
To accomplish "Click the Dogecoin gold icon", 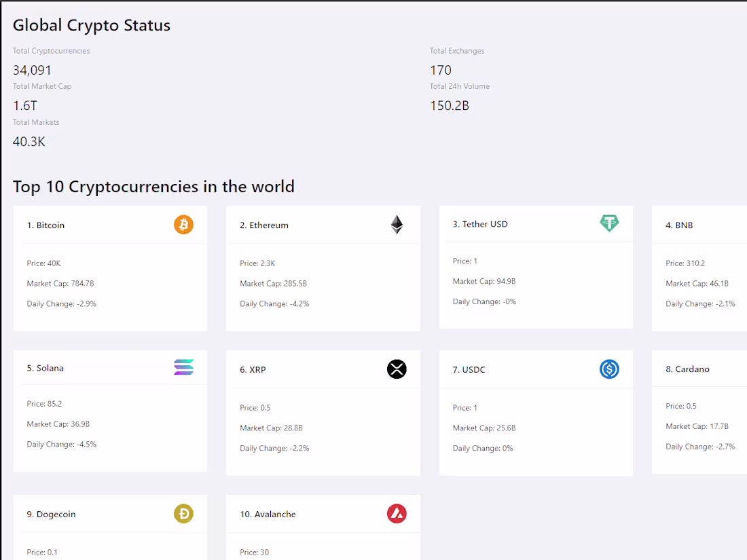I will [x=183, y=514].
